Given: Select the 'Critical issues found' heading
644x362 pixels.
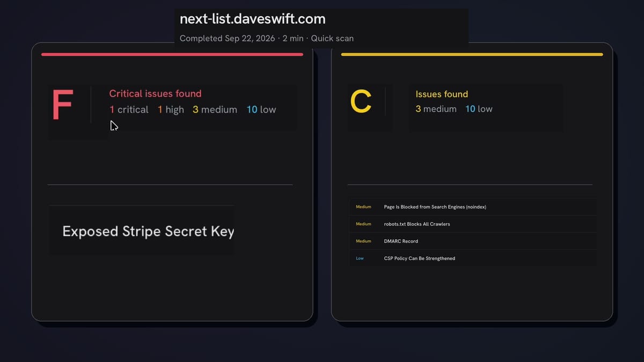Looking at the screenshot, I should point(155,93).
